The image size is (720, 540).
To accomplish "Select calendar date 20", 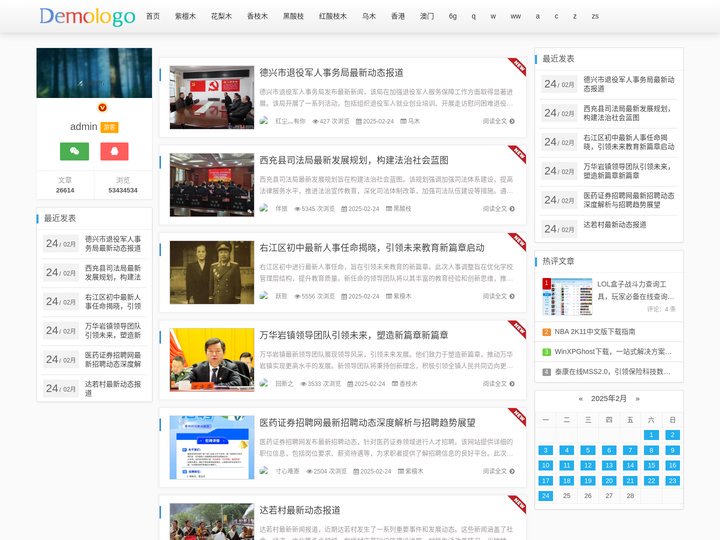I will (x=609, y=481).
